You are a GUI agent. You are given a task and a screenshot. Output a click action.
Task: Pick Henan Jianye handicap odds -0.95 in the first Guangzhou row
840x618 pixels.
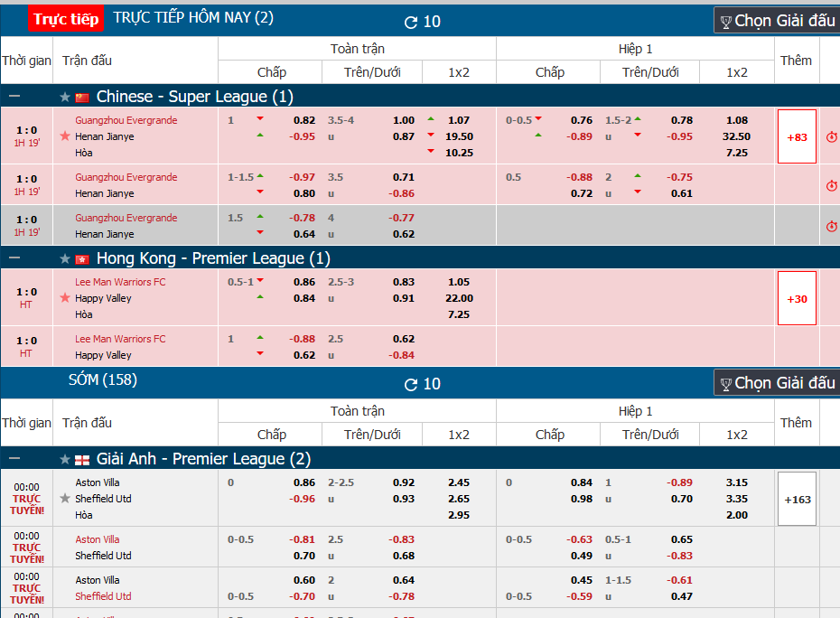tap(303, 136)
